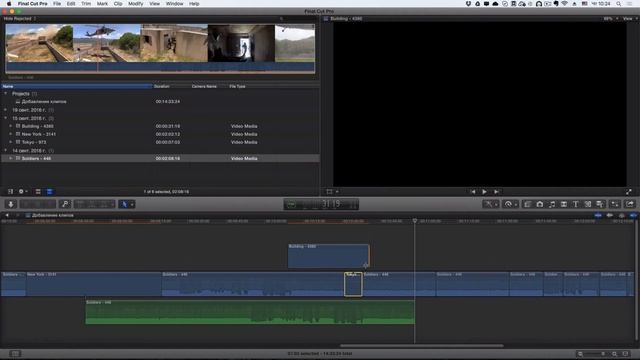640x360 pixels.
Task: Toggle clip soloing headphone button
Action: (x=622, y=215)
